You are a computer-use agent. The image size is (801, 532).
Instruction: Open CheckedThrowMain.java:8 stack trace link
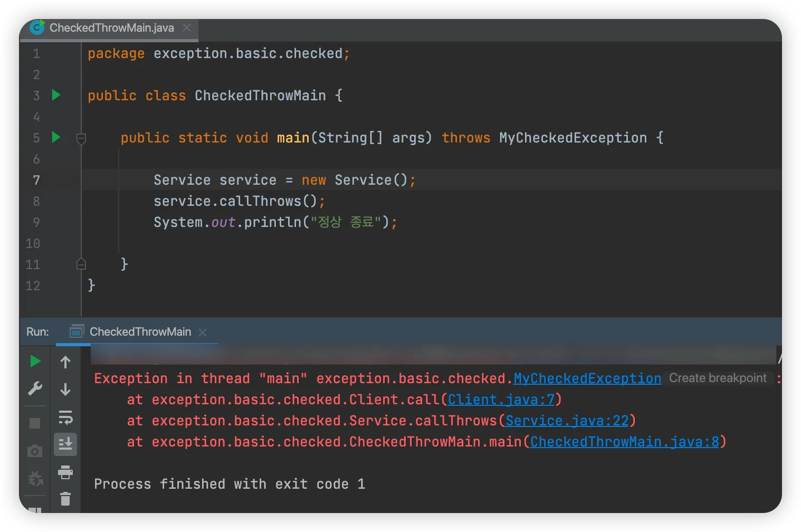tap(625, 442)
